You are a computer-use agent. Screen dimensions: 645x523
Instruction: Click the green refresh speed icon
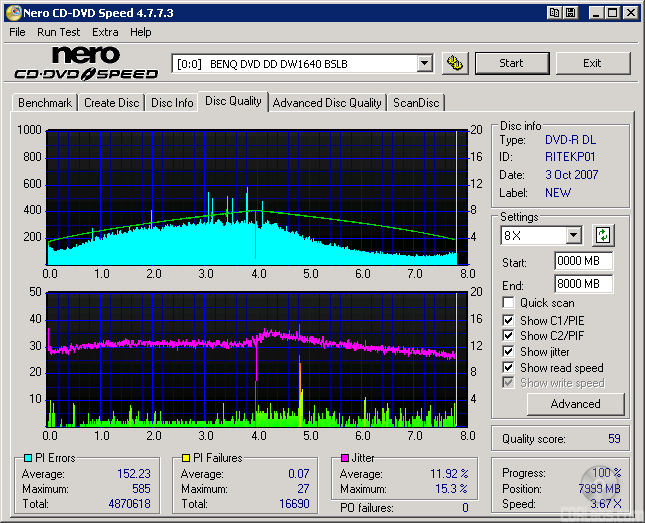tap(602, 236)
